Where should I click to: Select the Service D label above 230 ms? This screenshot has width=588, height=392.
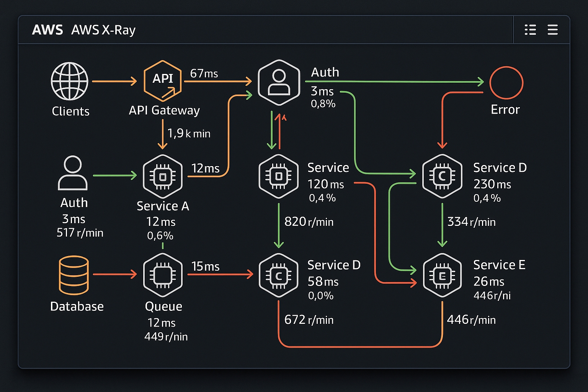pyautogui.click(x=500, y=168)
